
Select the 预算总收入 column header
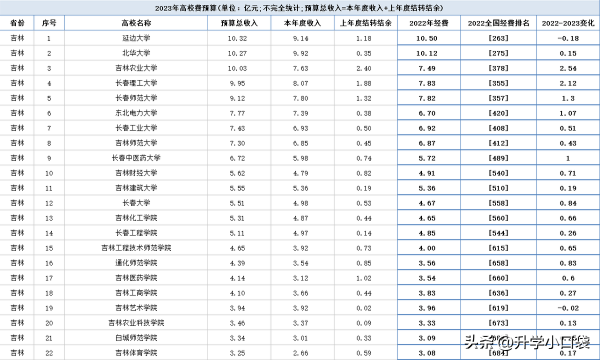pyautogui.click(x=239, y=23)
